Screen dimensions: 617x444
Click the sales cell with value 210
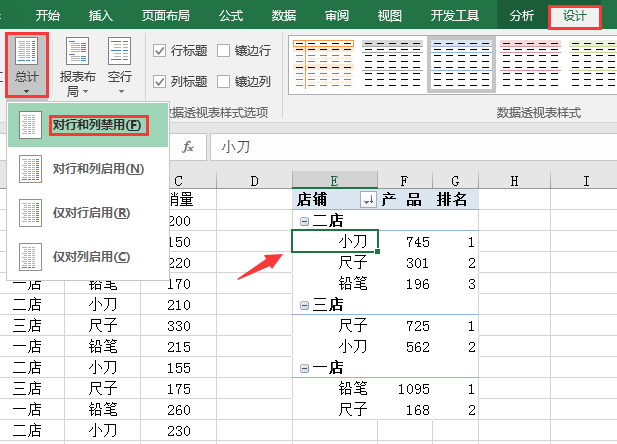point(178,305)
